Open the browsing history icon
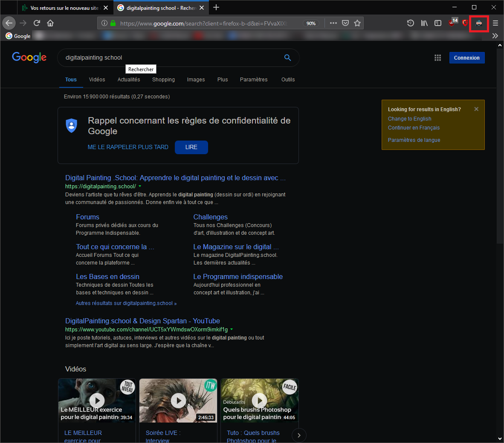504x443 pixels. click(410, 23)
